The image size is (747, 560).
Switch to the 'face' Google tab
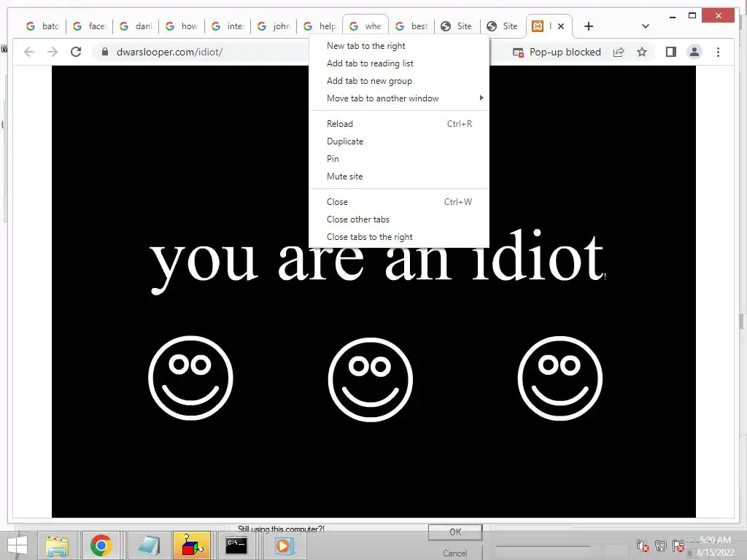pyautogui.click(x=89, y=26)
